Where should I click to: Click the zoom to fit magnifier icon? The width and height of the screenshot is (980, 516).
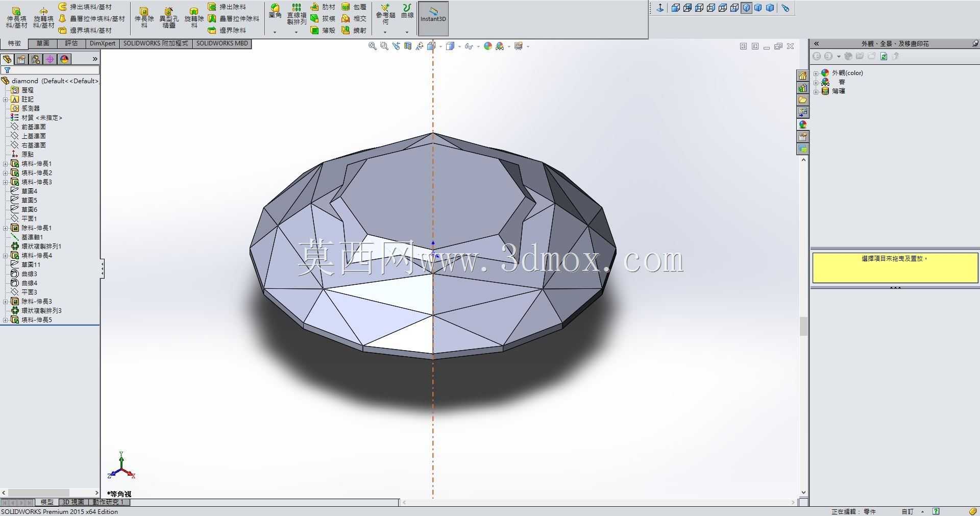pyautogui.click(x=373, y=46)
